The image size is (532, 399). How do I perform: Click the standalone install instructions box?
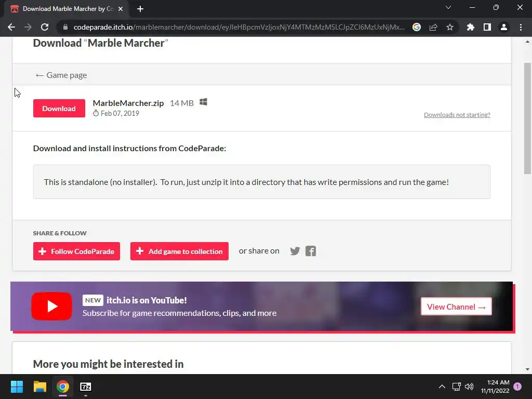(262, 182)
